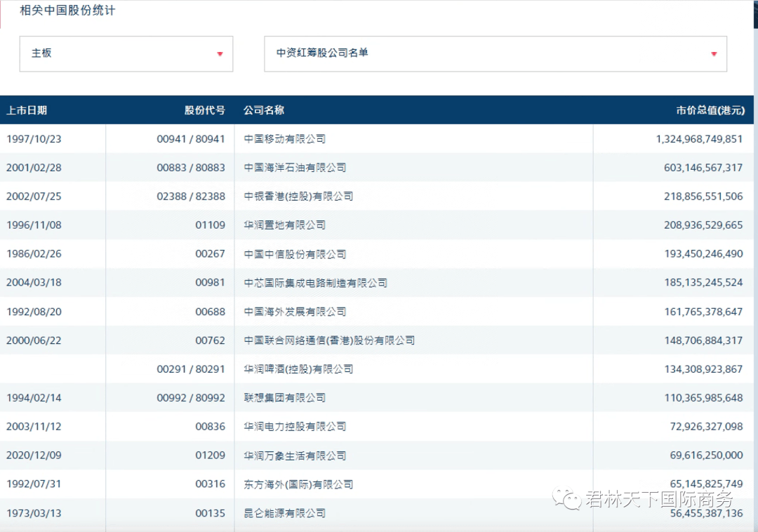The width and height of the screenshot is (758, 532).
Task: Select market value 185,135,245,524
Action: coord(703,283)
